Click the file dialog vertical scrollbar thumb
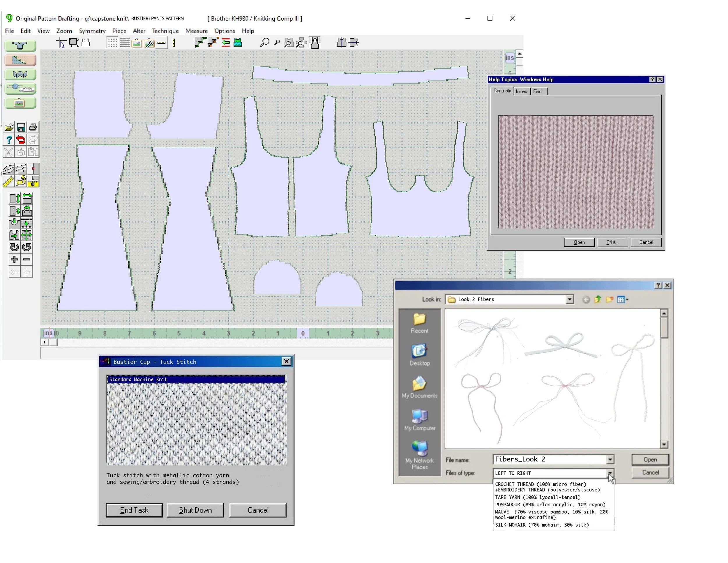The width and height of the screenshot is (728, 563). click(x=664, y=327)
